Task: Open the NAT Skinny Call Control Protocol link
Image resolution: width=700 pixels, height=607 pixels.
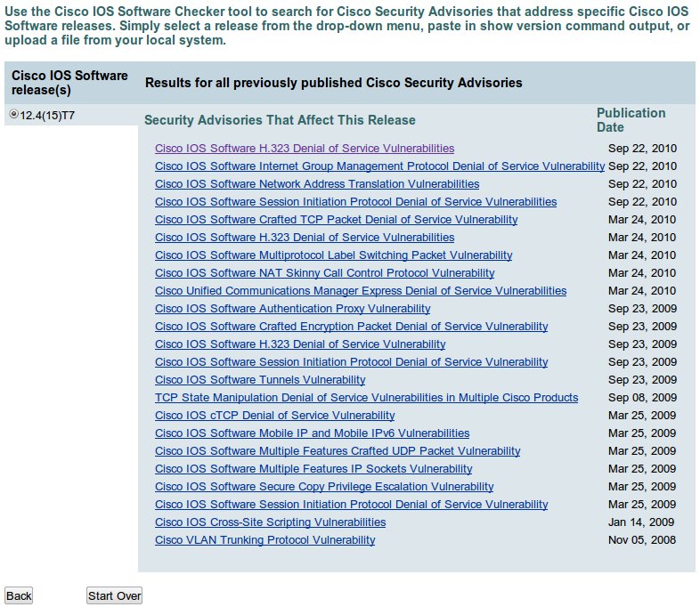Action: click(x=324, y=273)
